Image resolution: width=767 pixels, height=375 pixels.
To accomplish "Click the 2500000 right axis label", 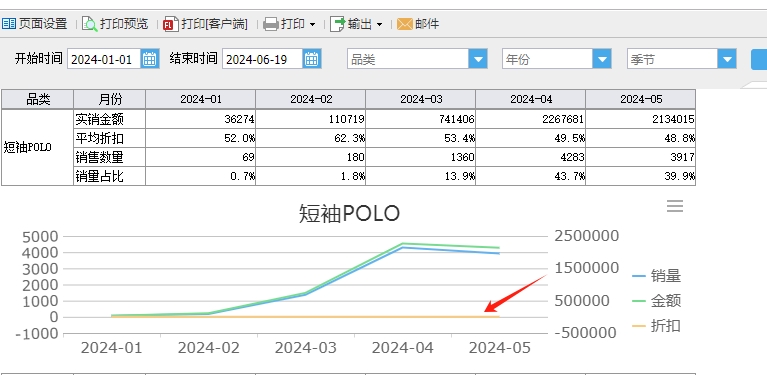I will (x=587, y=236).
